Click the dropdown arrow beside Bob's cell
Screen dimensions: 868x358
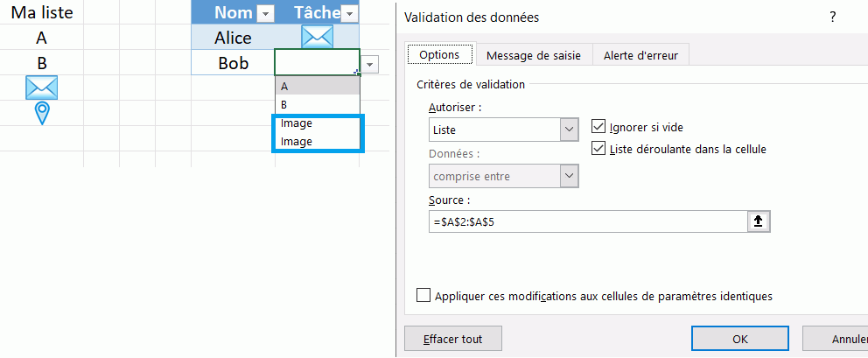371,64
